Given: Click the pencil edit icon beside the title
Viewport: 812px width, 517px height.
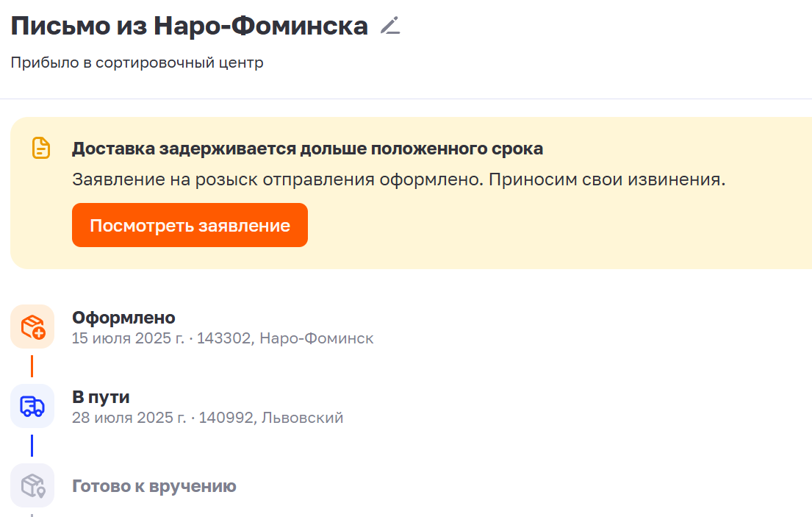Looking at the screenshot, I should (x=390, y=26).
